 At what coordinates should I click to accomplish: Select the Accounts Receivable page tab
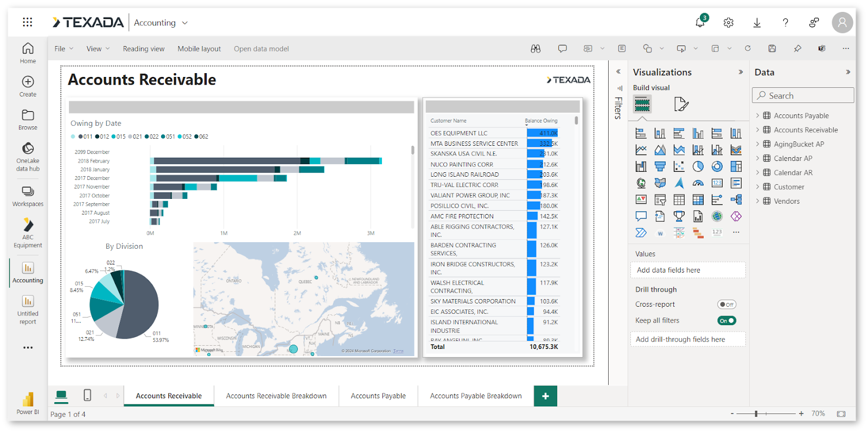[169, 396]
